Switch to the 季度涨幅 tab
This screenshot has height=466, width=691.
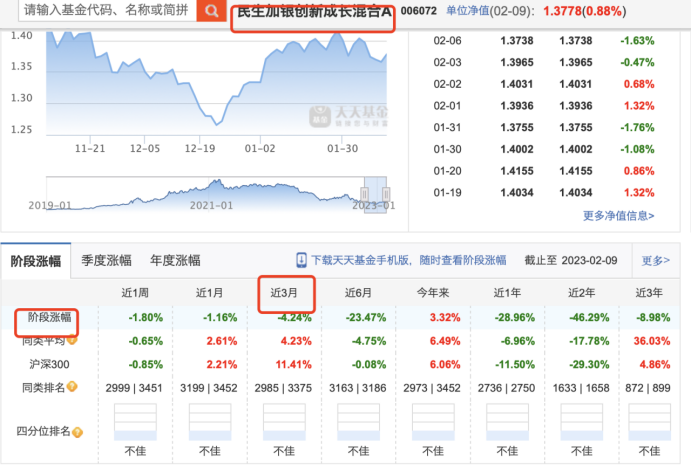pos(106,260)
